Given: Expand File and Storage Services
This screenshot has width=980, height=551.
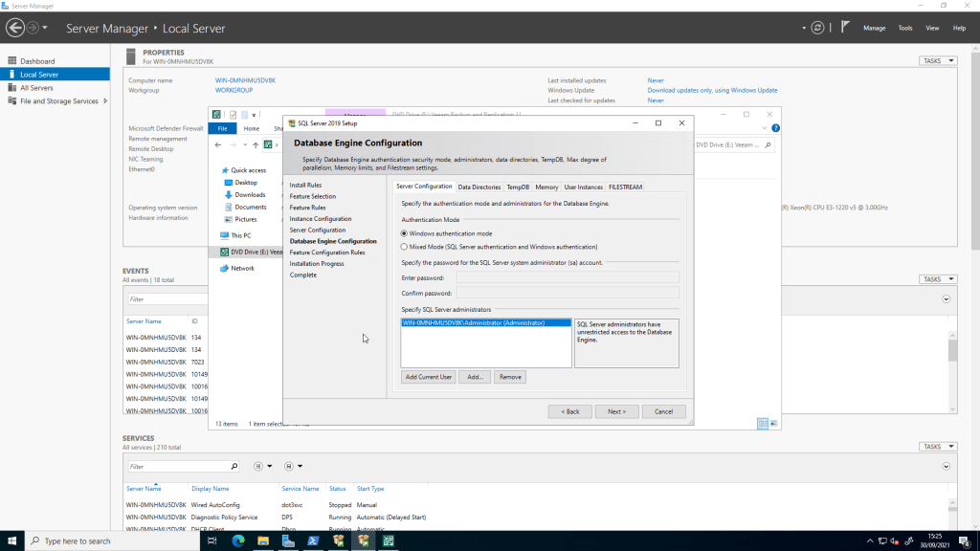Looking at the screenshot, I should click(x=105, y=100).
